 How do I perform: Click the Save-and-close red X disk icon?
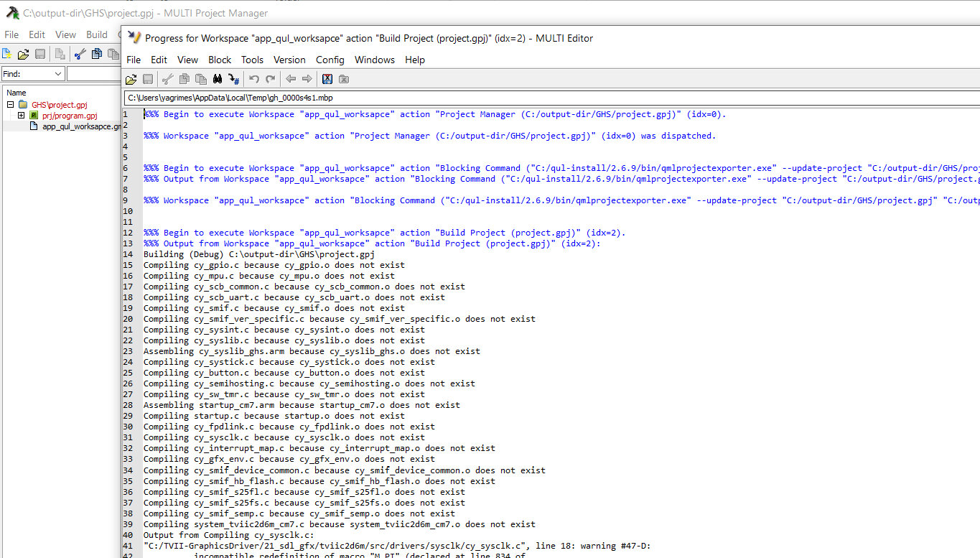point(328,79)
